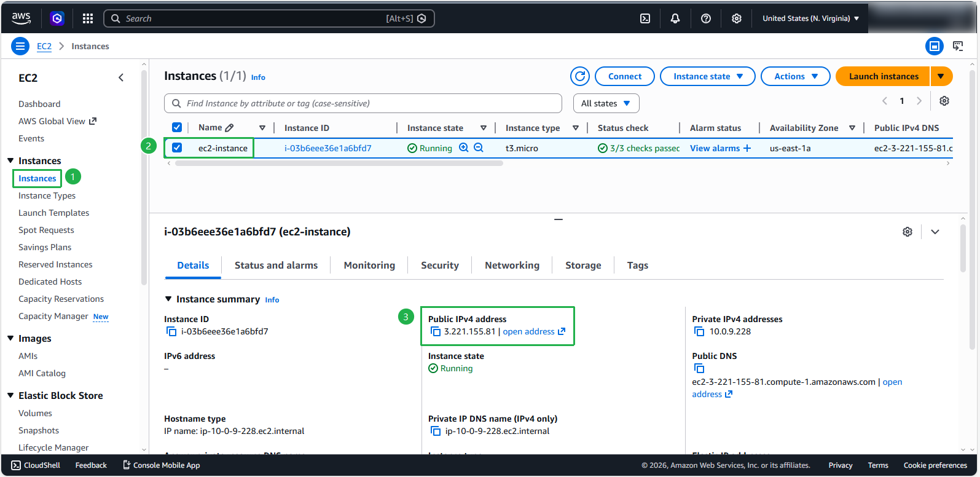Copy the Public DNS name

pos(699,368)
